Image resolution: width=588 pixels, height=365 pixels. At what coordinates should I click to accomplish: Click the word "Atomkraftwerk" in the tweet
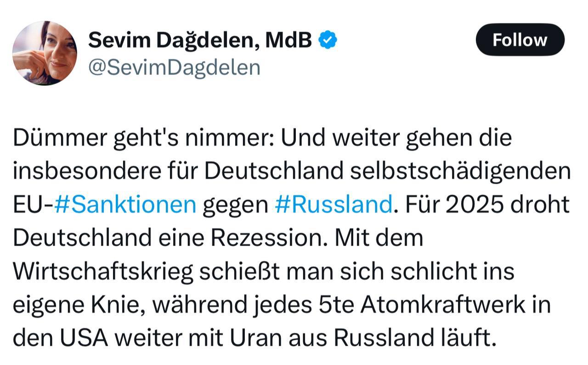pyautogui.click(x=442, y=305)
